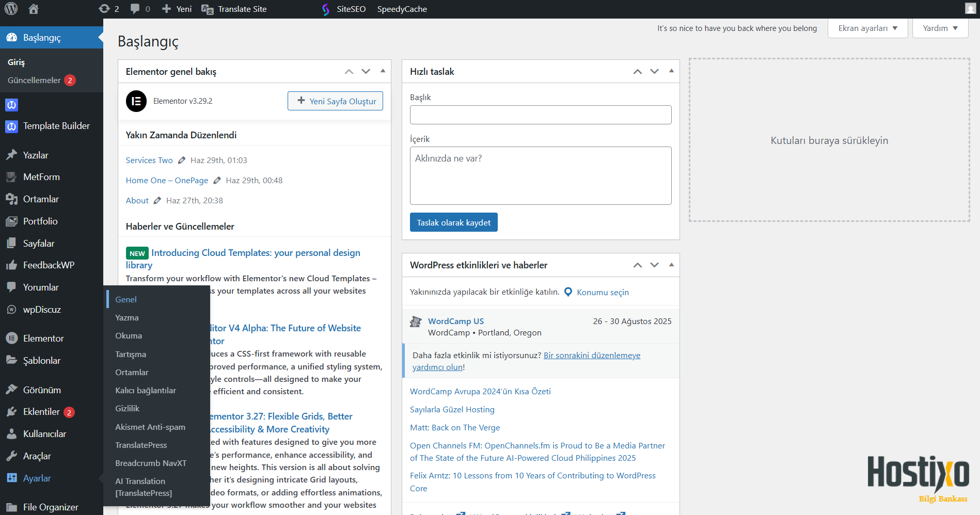This screenshot has width=980, height=515.
Task: Click the wpDiscuz sidebar icon
Action: click(11, 310)
